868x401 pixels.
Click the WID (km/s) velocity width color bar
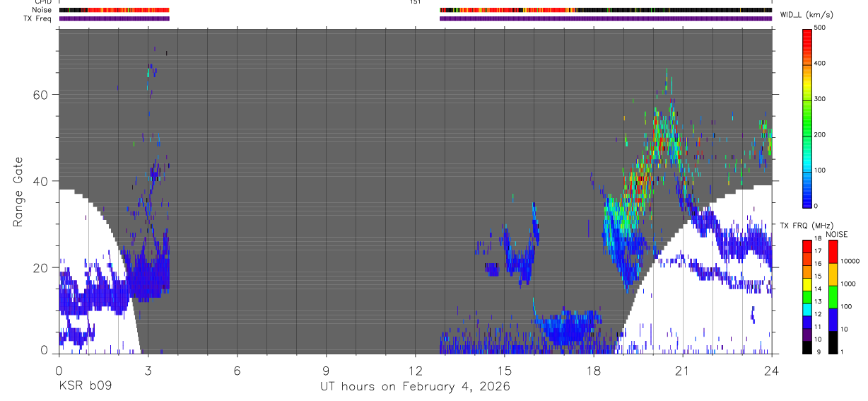[807, 117]
